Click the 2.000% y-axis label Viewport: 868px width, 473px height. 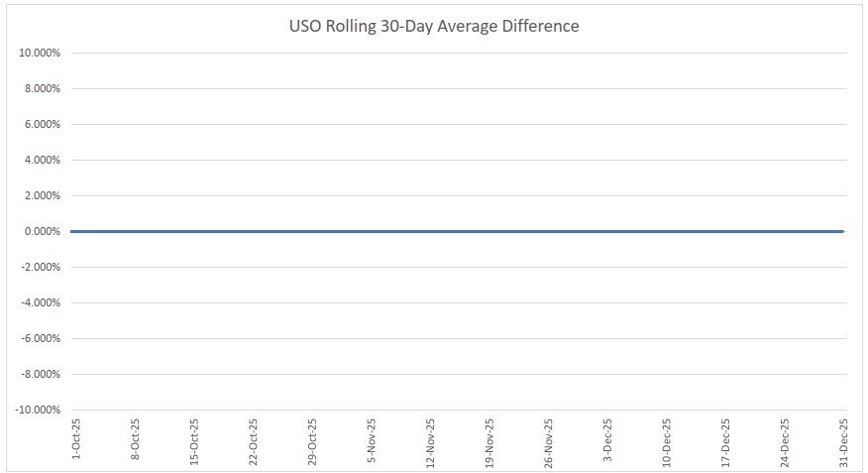[x=42, y=195]
